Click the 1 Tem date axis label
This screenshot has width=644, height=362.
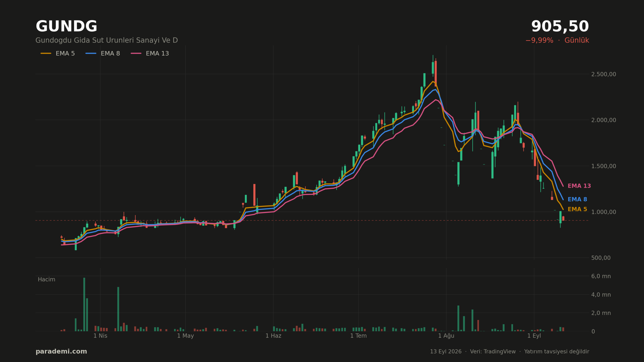pyautogui.click(x=358, y=335)
